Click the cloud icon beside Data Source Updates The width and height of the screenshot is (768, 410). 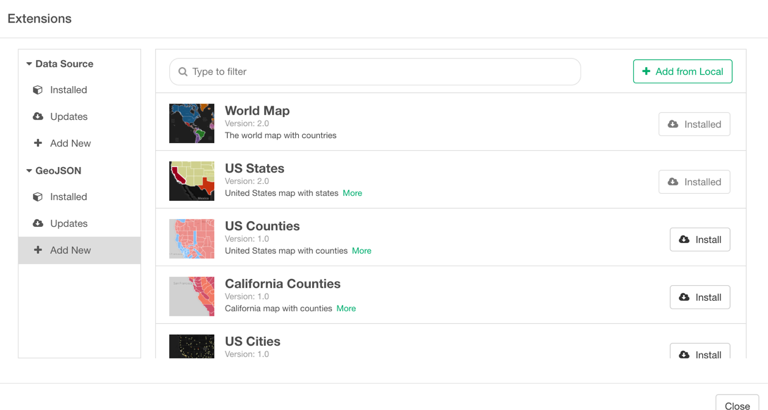(x=38, y=117)
